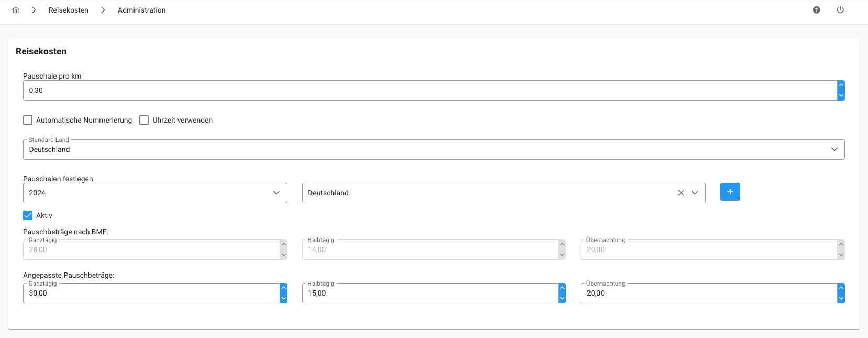The width and height of the screenshot is (868, 338).
Task: Go to Reisekosten breadcrumb
Action: point(69,10)
